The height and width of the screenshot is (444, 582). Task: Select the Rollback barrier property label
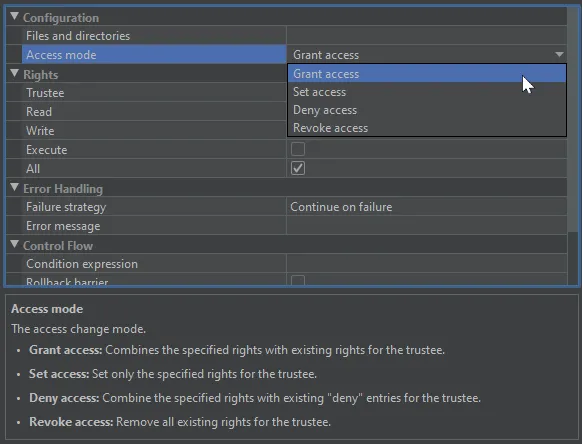[67, 281]
